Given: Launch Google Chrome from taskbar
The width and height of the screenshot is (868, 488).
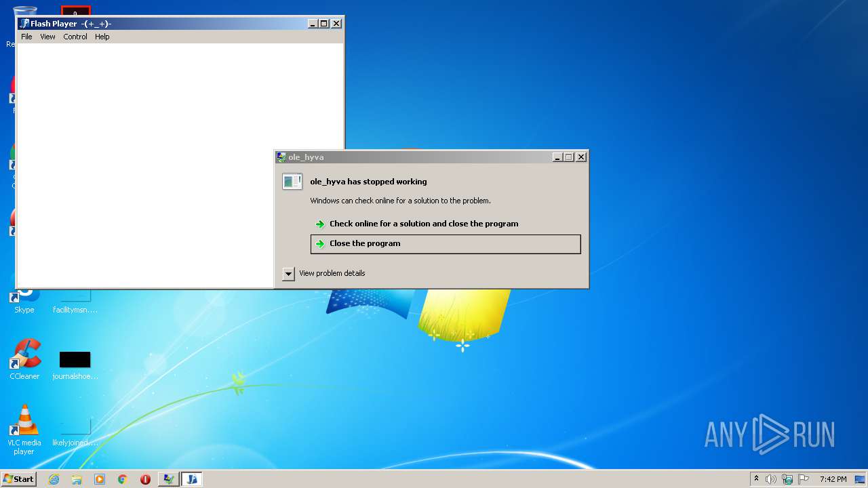Looking at the screenshot, I should click(x=123, y=479).
